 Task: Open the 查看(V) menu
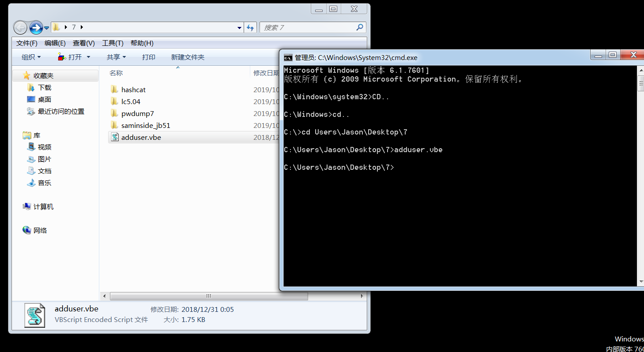[84, 43]
